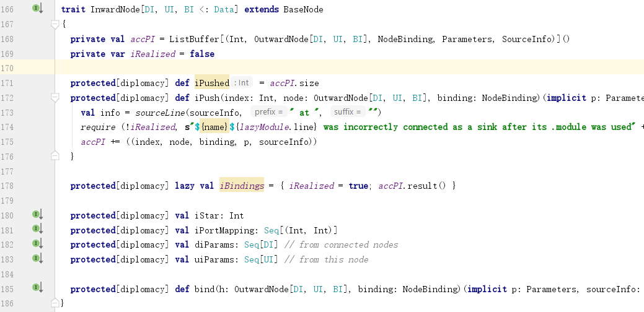
Task: Click uiParams val name
Action: coord(214,259)
